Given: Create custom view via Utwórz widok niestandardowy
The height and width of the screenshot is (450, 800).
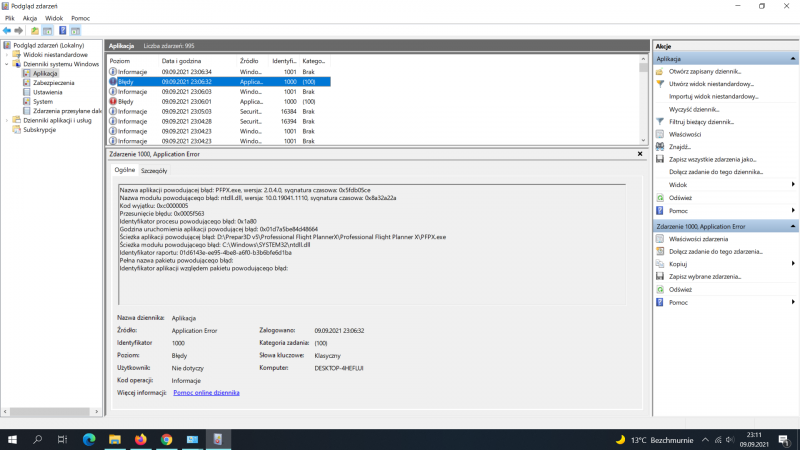Looking at the screenshot, I should 711,84.
